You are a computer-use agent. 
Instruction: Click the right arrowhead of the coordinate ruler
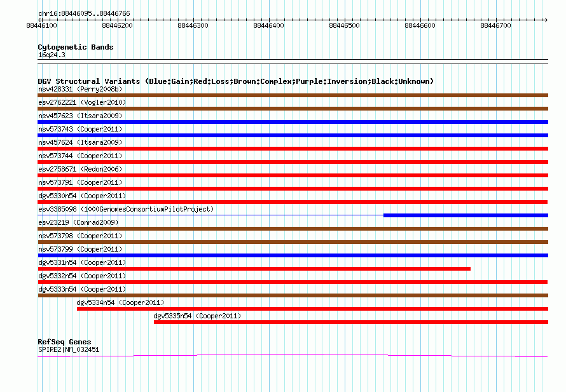point(546,20)
